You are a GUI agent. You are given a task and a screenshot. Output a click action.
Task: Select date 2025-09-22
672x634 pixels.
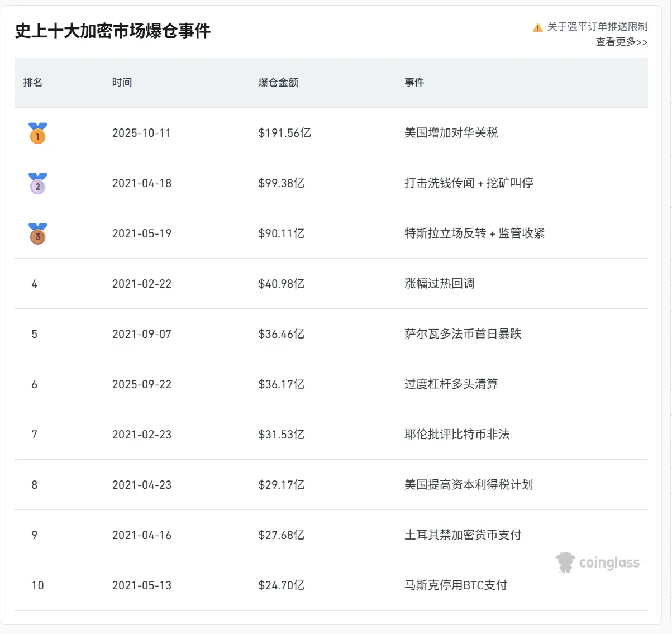point(142,384)
